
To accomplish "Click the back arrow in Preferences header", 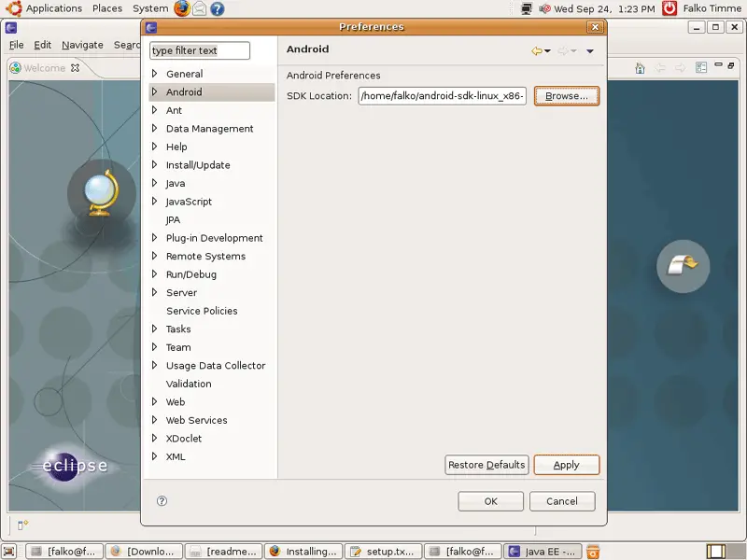I will [536, 51].
